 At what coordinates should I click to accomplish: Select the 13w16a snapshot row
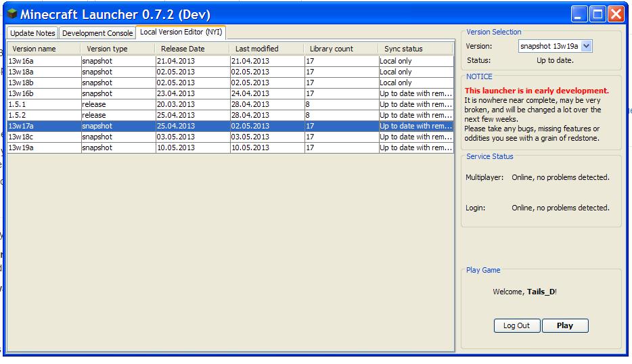[x=44, y=61]
